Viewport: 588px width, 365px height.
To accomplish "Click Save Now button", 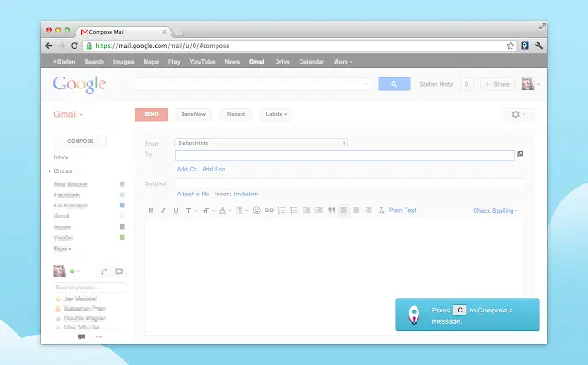I will (x=194, y=114).
